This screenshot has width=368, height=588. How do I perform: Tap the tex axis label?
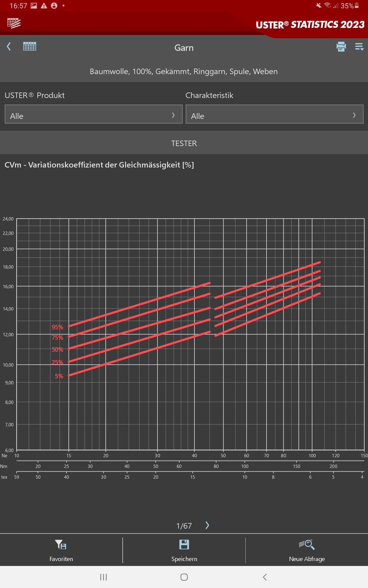tap(4, 477)
